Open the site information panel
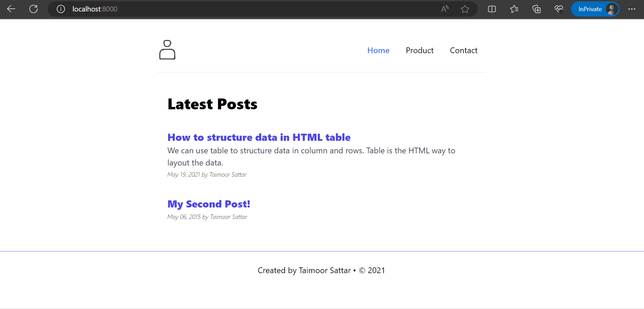Viewport: 644px width, 309px height. pyautogui.click(x=61, y=9)
